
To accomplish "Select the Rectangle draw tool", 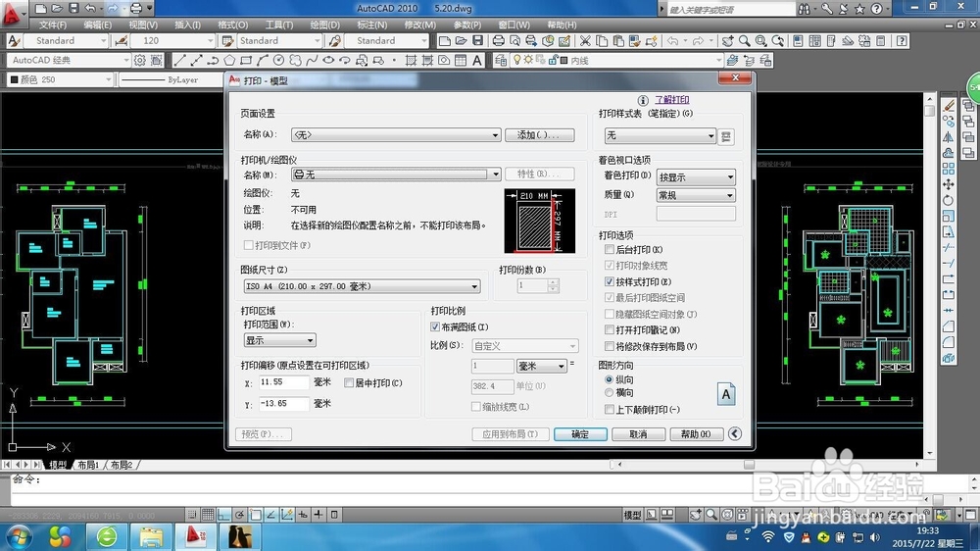I will coord(246,60).
